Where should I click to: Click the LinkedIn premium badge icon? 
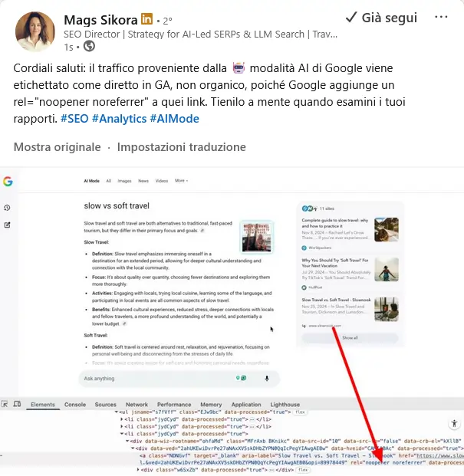(x=146, y=19)
